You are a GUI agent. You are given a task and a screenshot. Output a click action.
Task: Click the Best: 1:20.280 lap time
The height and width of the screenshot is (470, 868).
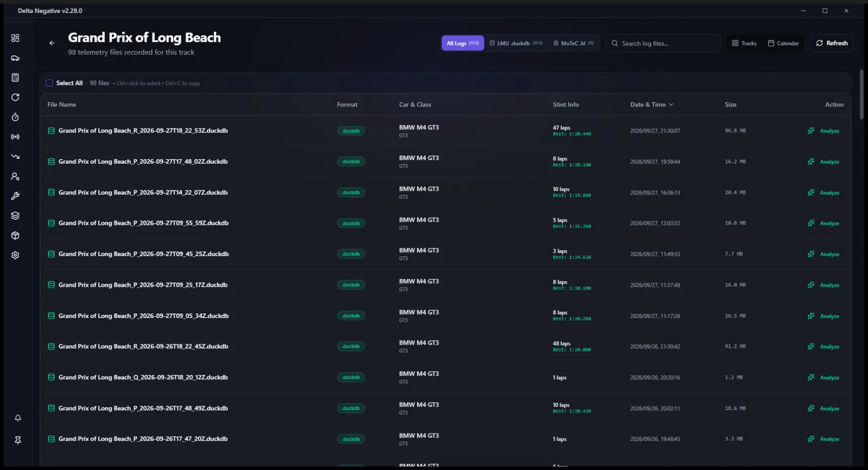click(x=572, y=319)
